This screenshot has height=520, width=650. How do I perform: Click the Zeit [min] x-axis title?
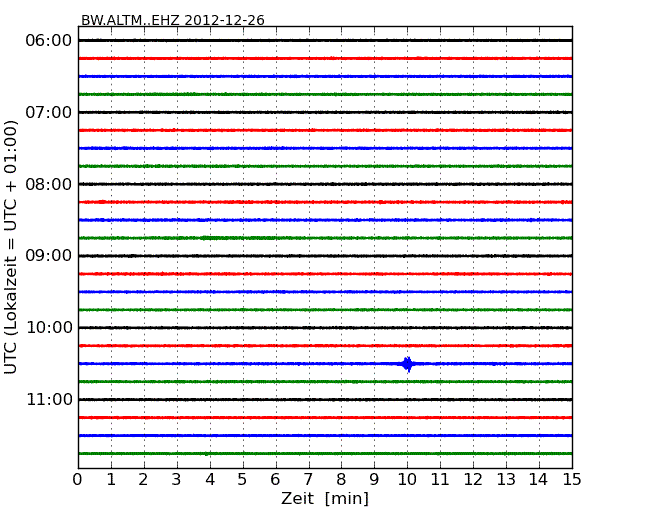(325, 498)
